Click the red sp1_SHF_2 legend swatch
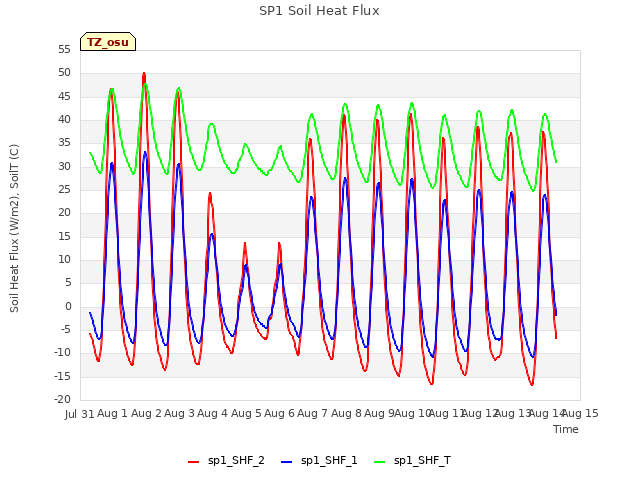Screen dimensions: 640x480 coord(193,462)
